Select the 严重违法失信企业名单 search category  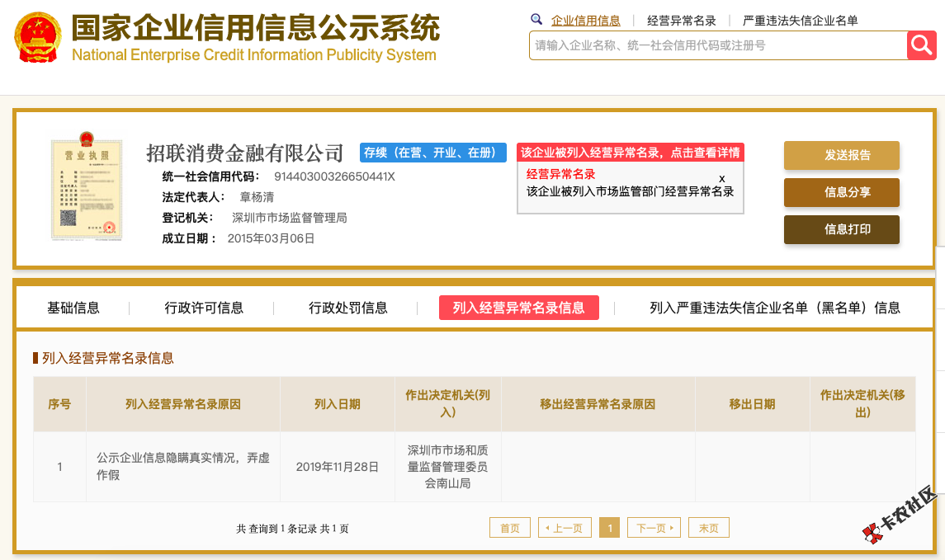coord(800,21)
